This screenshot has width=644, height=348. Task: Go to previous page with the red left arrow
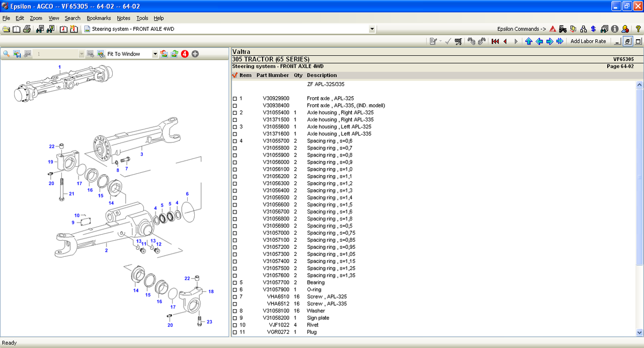pos(505,41)
